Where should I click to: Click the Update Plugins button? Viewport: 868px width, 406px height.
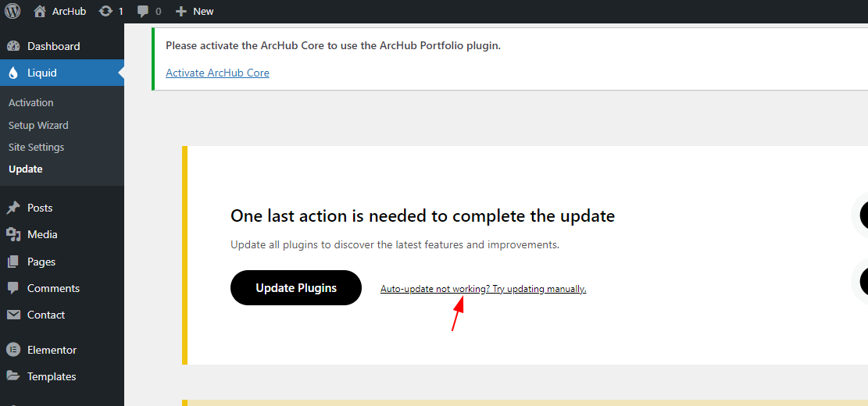pyautogui.click(x=296, y=287)
